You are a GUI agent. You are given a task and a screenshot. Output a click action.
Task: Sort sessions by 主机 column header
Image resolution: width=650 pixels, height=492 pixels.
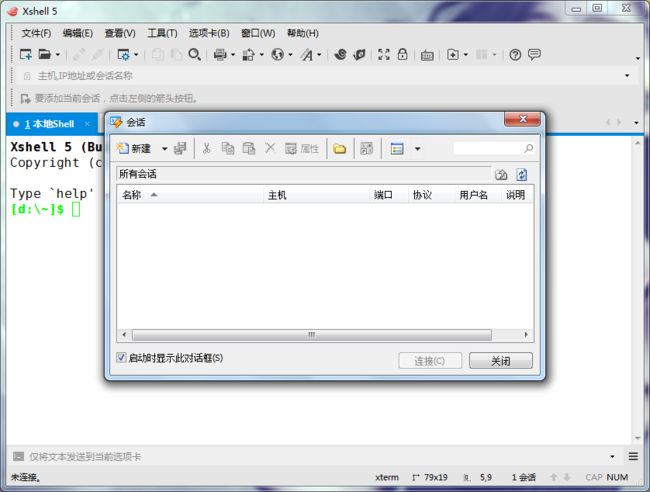(316, 195)
